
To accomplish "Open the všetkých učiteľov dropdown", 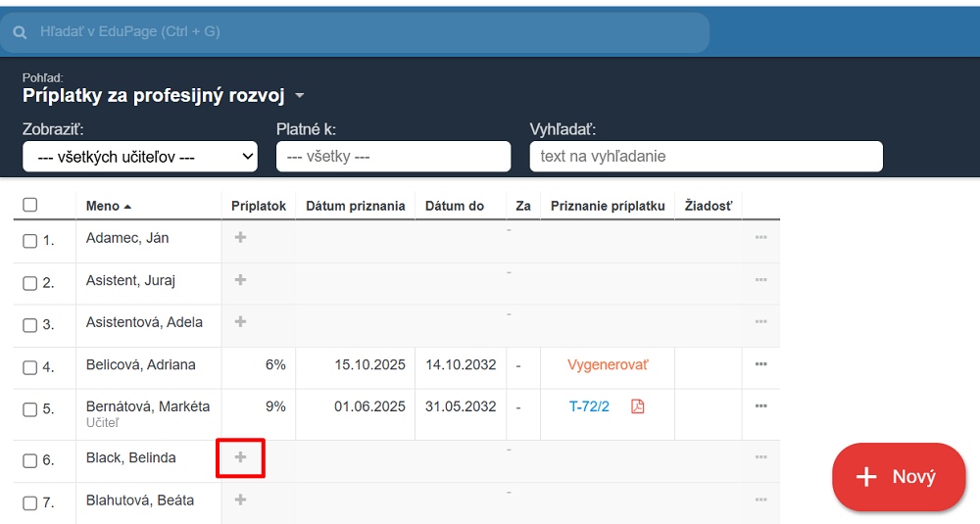I will coord(140,157).
